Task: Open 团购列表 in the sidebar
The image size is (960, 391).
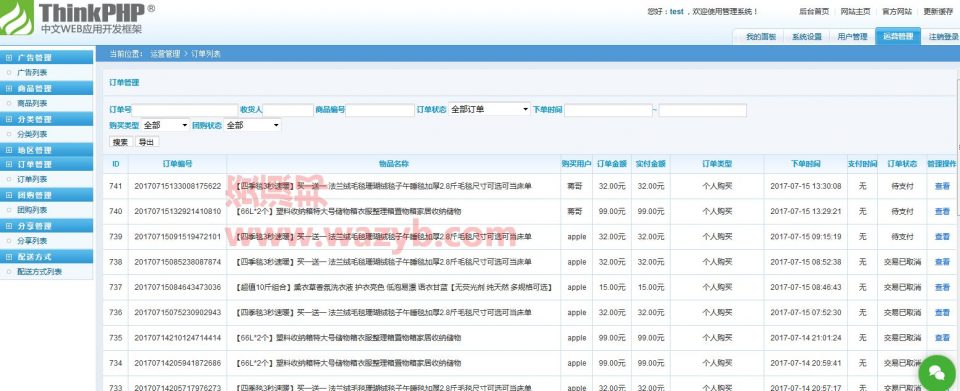Action: click(32, 210)
